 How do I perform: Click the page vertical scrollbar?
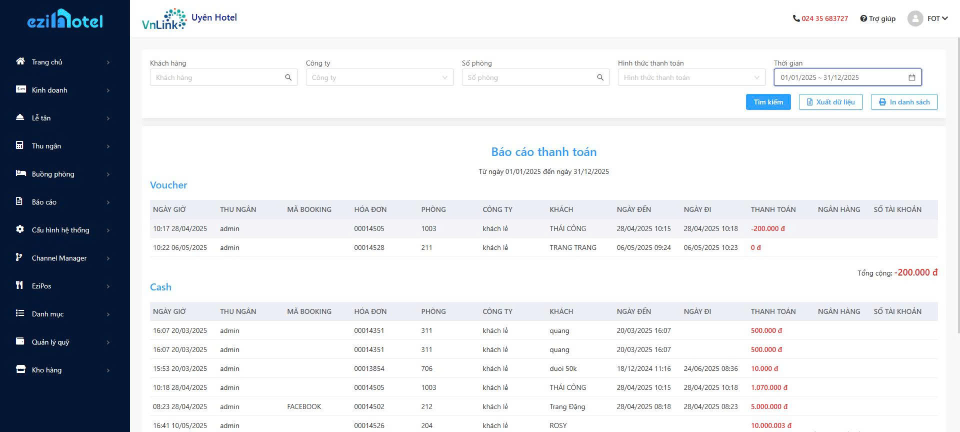[958, 184]
